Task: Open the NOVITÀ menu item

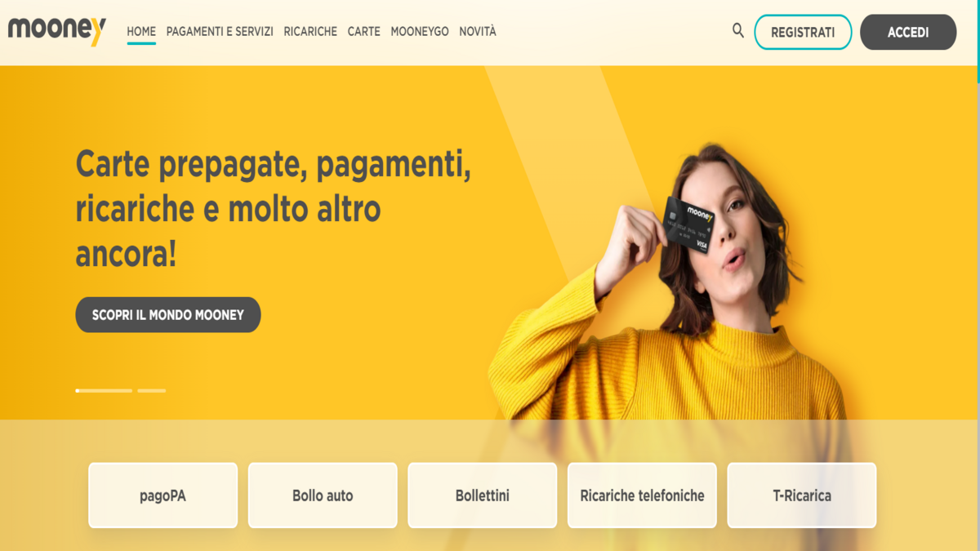Action: [478, 32]
